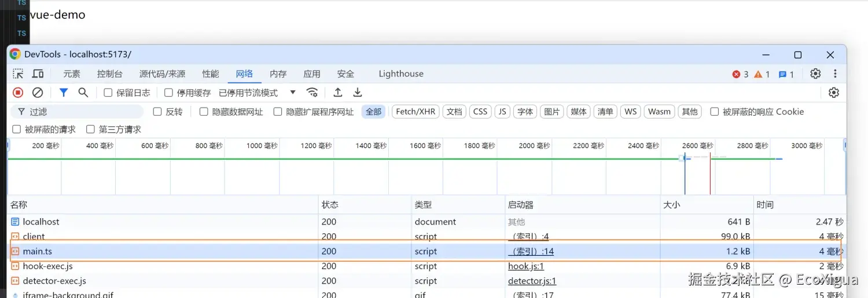Filter by 其他 type
Viewport: 868px width, 298px height.
tap(690, 112)
